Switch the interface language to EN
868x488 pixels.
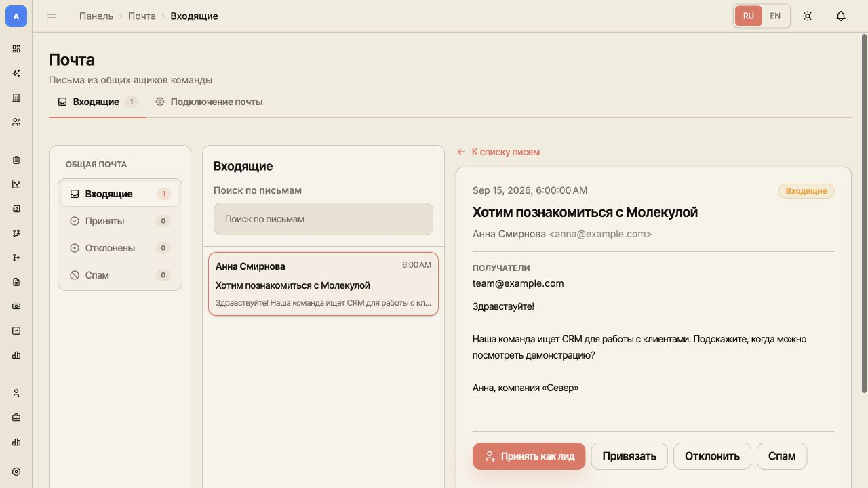coord(775,16)
